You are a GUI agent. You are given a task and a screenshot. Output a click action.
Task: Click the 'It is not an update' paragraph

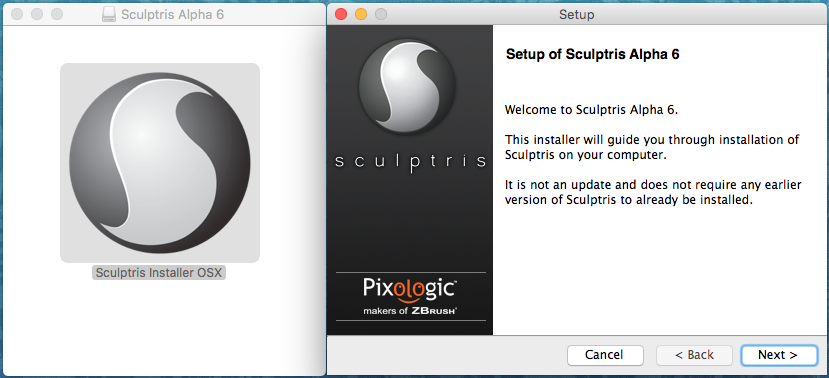click(653, 192)
